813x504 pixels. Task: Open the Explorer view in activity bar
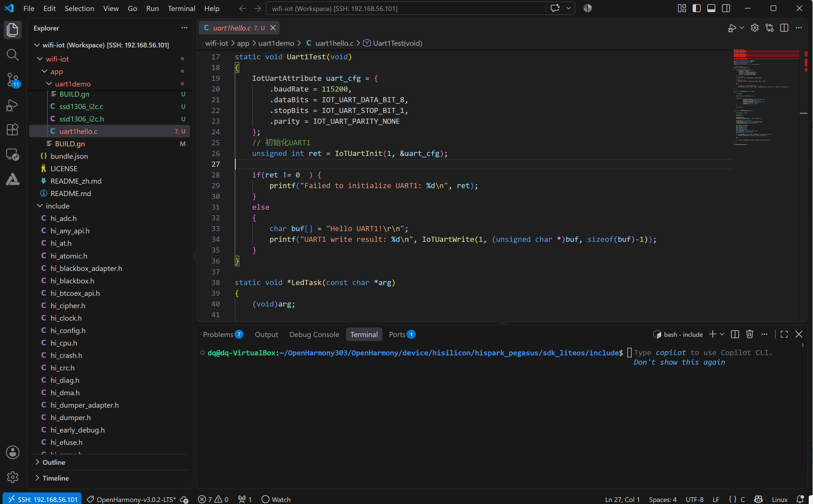12,30
